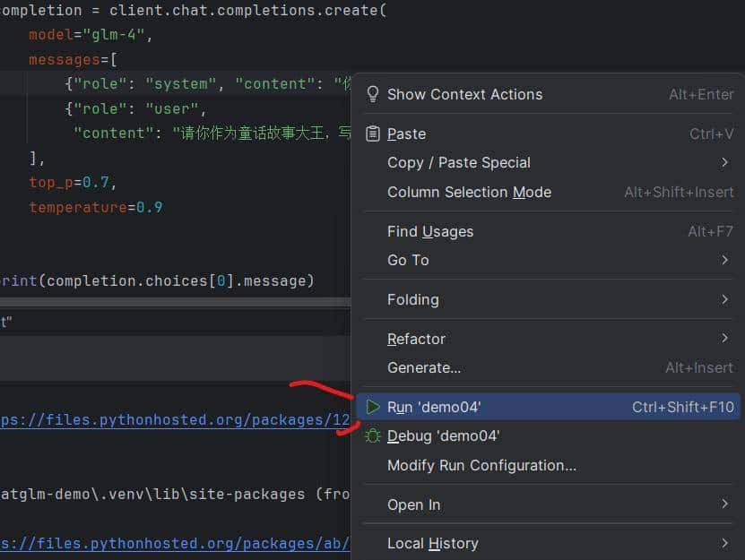Viewport: 745px width, 560px height.
Task: Expand the Open In submenu arrow
Action: point(724,504)
